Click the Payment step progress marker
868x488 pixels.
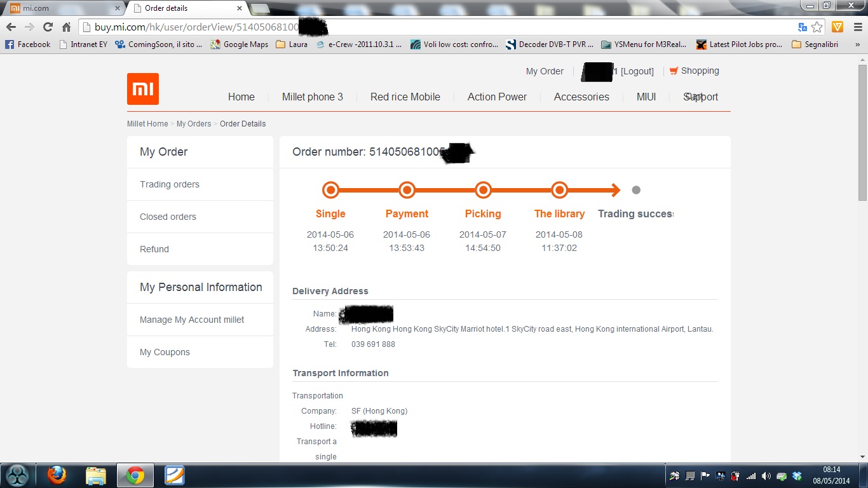pyautogui.click(x=407, y=190)
